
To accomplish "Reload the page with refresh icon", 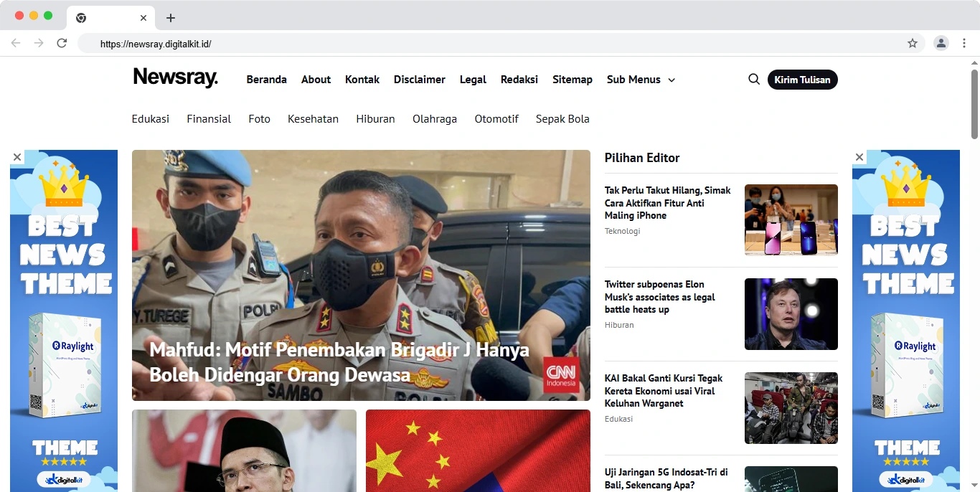I will click(62, 43).
